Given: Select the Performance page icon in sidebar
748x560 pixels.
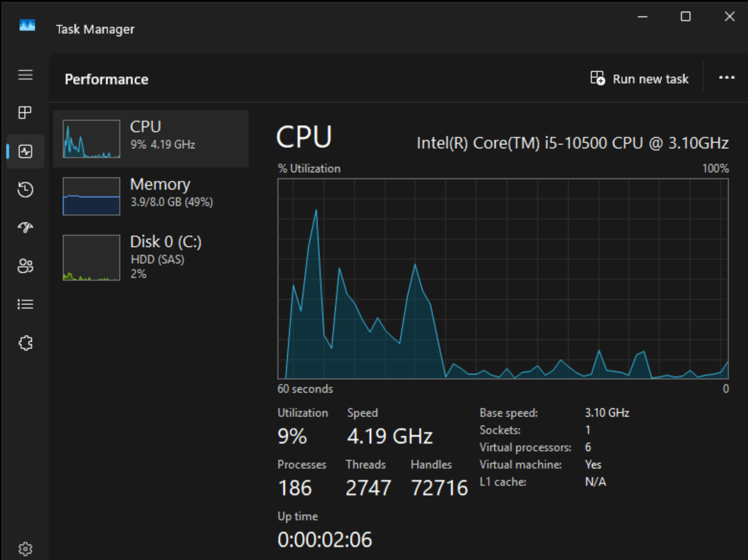Looking at the screenshot, I should [25, 151].
